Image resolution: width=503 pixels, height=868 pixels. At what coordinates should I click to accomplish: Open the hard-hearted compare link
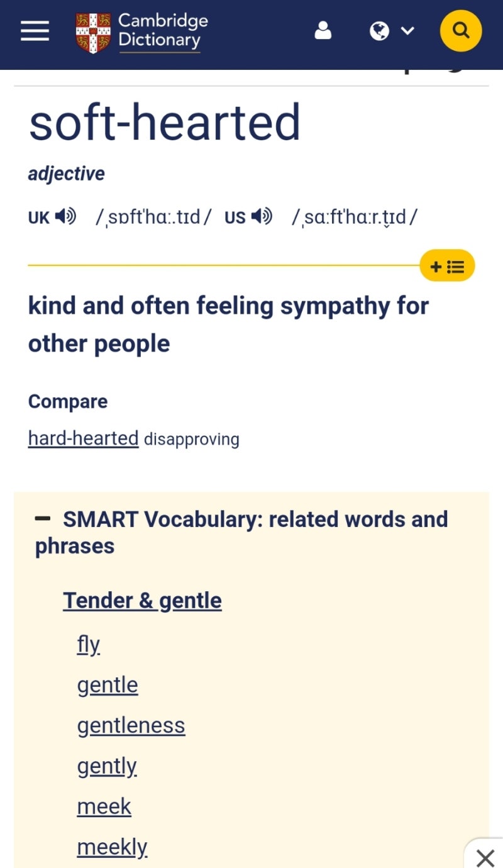click(83, 438)
